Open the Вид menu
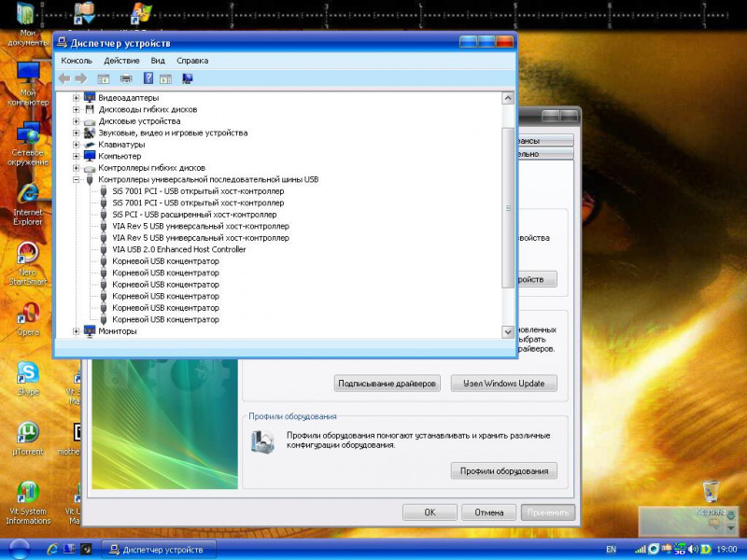The height and width of the screenshot is (560, 747). [x=158, y=61]
